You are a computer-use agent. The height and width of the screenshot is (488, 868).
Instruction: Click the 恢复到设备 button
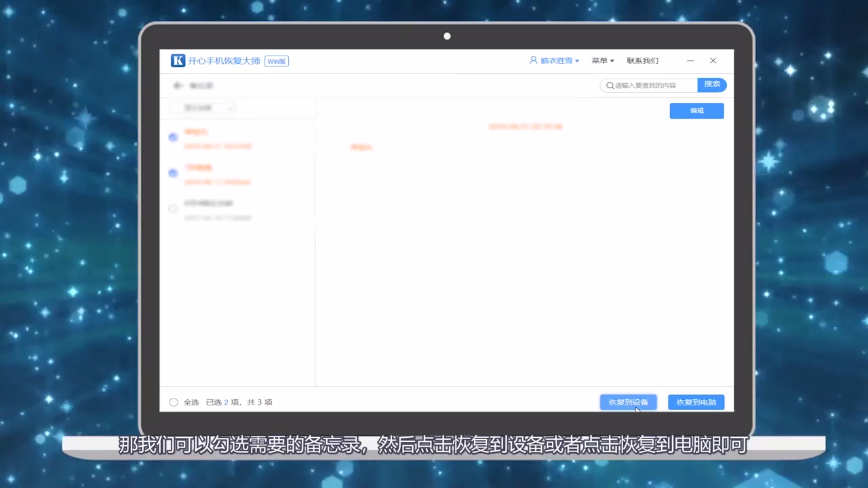628,402
